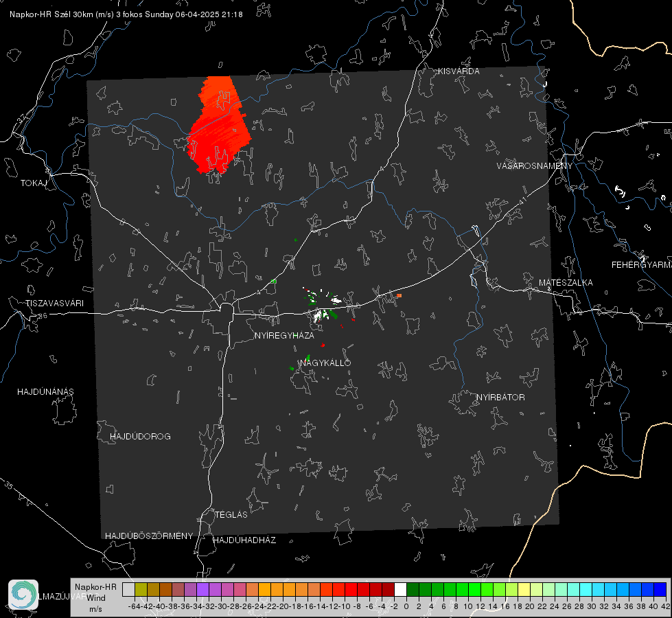Click the pale yellow swatch between 18 and 20
This screenshot has height=618, width=672.
click(524, 589)
